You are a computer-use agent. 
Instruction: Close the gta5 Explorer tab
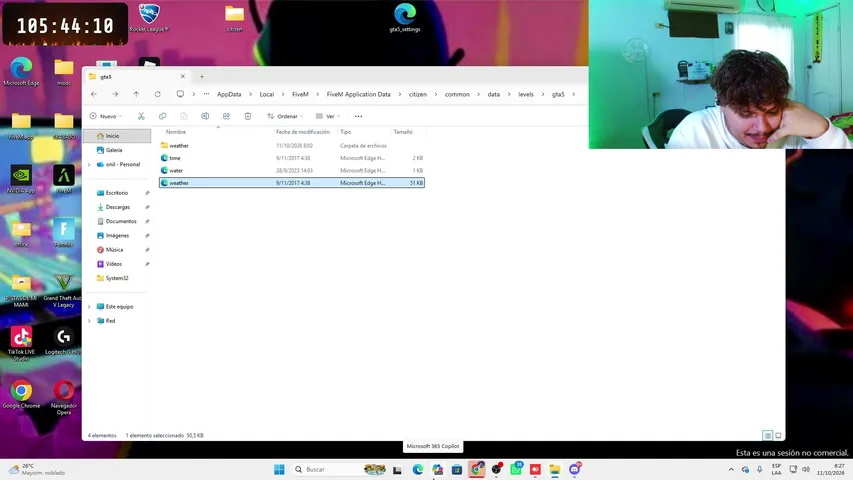tap(183, 76)
